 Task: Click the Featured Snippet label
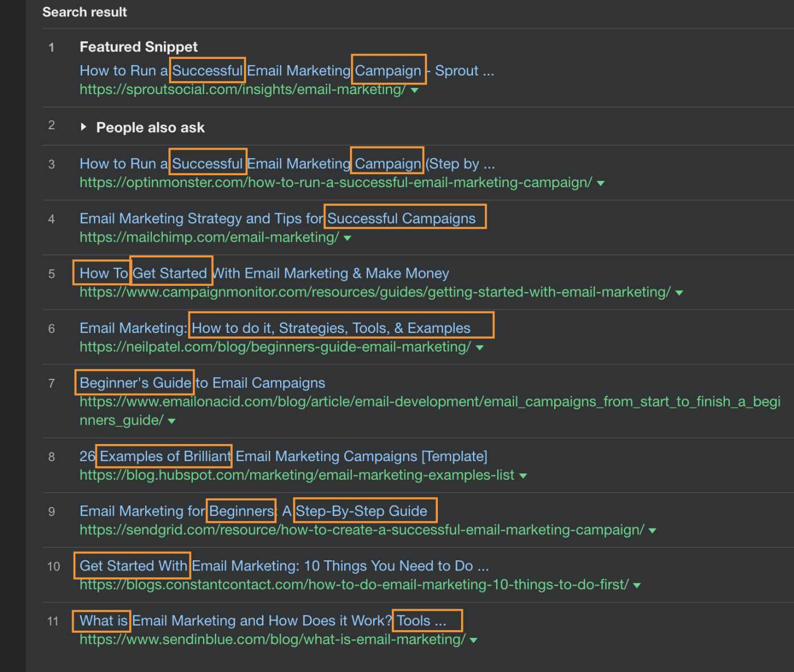click(x=139, y=47)
